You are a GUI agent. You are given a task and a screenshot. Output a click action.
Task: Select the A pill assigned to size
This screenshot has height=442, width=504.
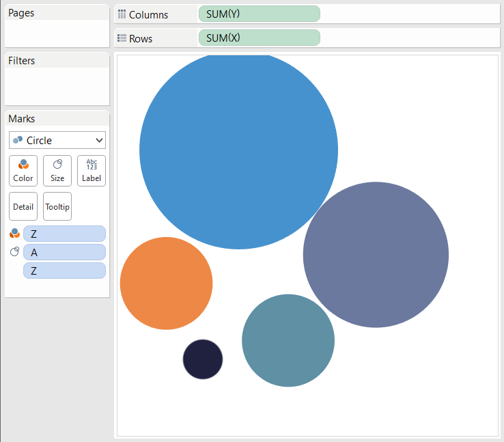point(64,252)
